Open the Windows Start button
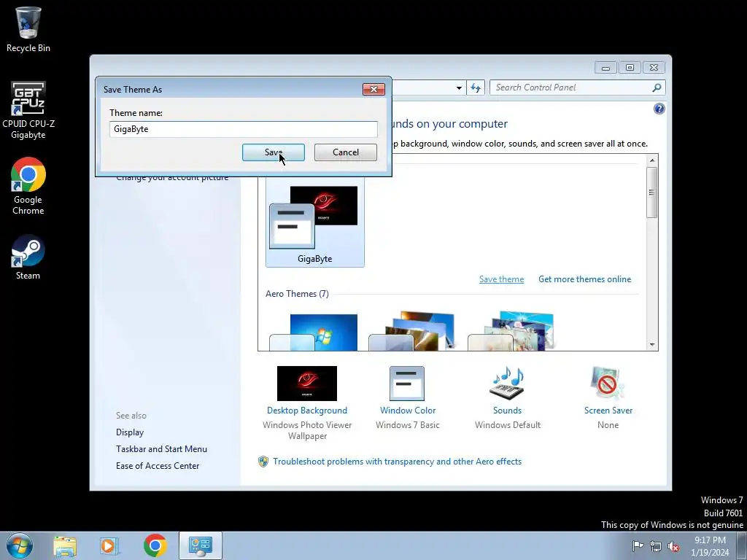The image size is (747, 560). (20, 545)
